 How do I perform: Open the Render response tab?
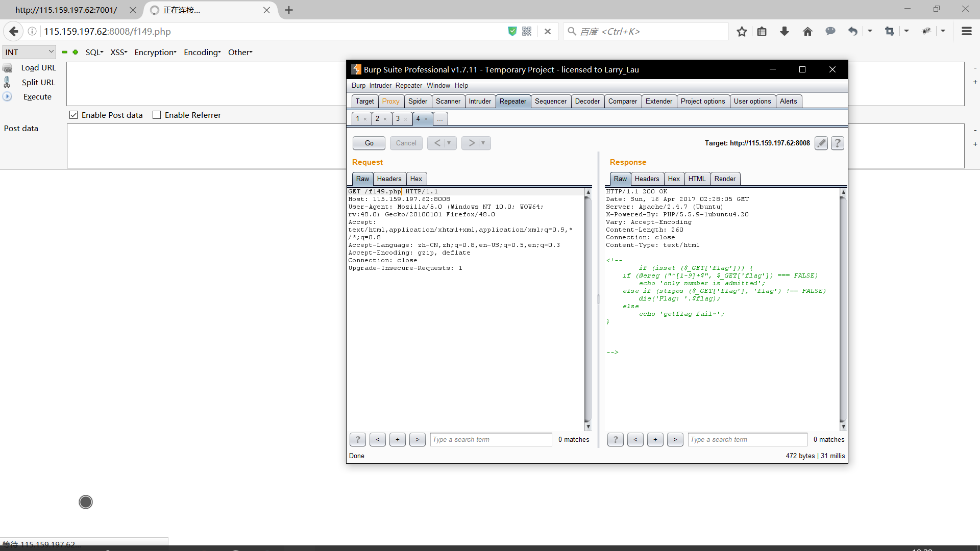(x=724, y=179)
